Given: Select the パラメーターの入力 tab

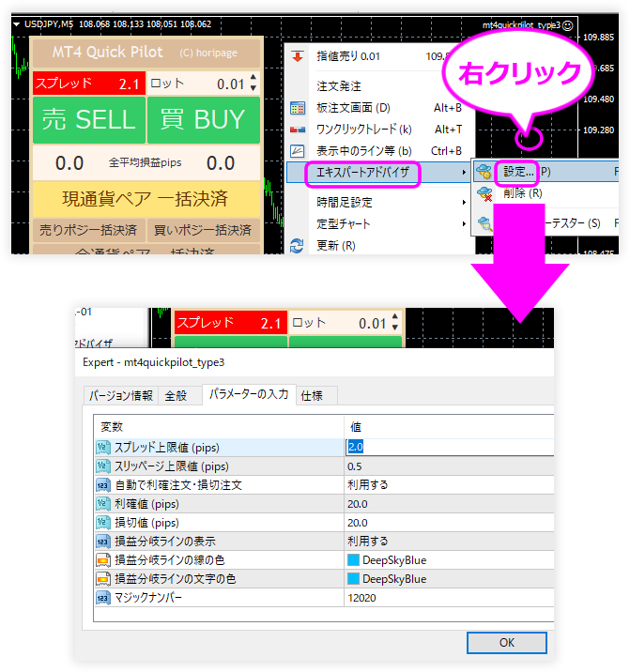Looking at the screenshot, I should (x=249, y=394).
